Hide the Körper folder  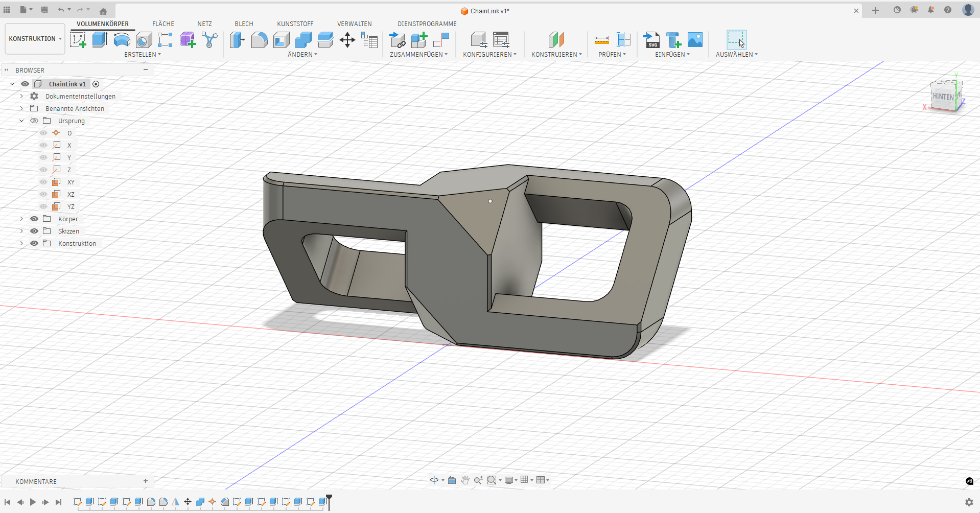point(34,219)
